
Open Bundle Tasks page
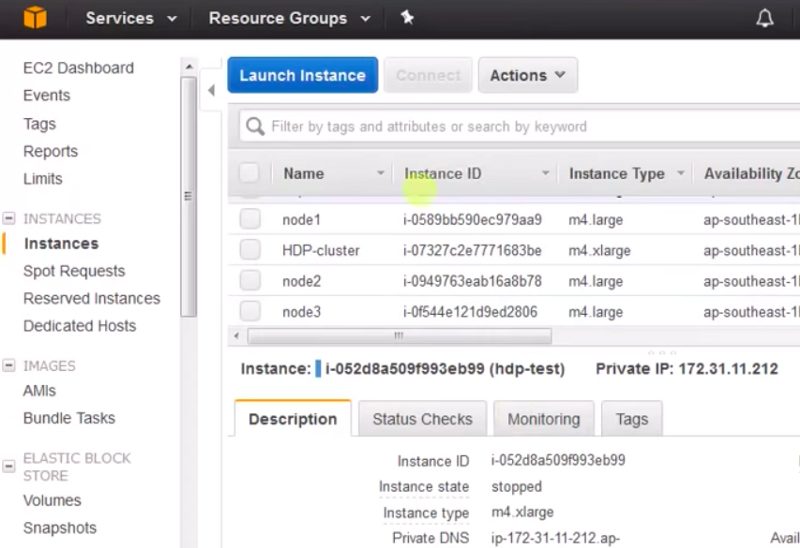[69, 418]
